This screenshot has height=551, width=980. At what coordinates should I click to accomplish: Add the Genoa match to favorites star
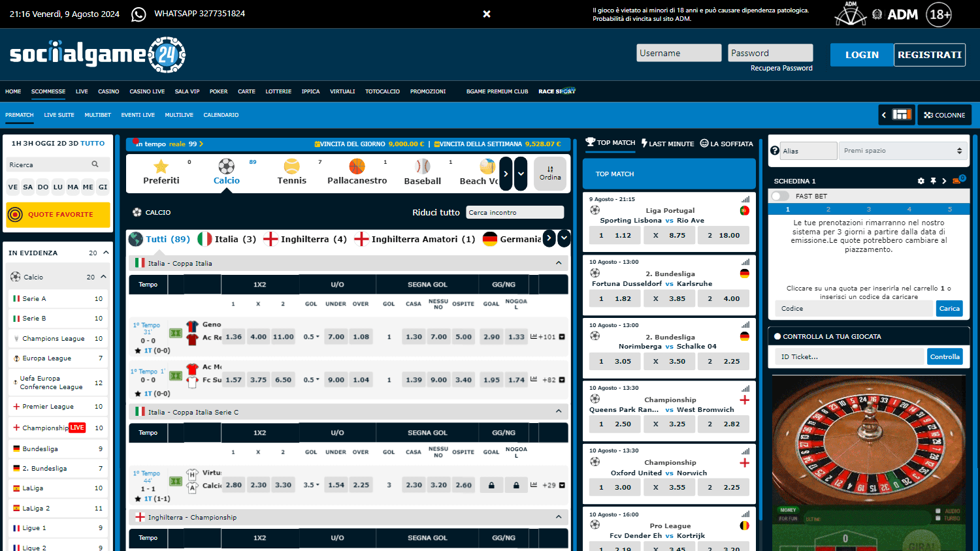138,351
